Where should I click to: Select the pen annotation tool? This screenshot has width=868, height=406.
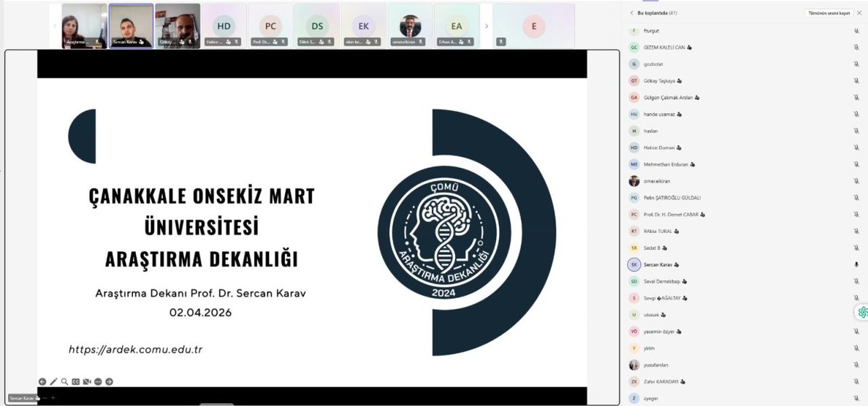click(54, 381)
